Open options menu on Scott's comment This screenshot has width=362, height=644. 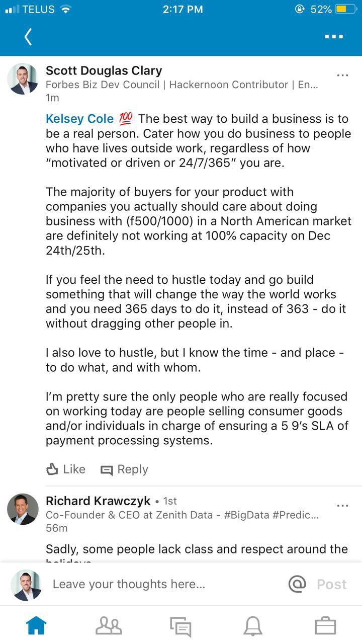coord(342,75)
